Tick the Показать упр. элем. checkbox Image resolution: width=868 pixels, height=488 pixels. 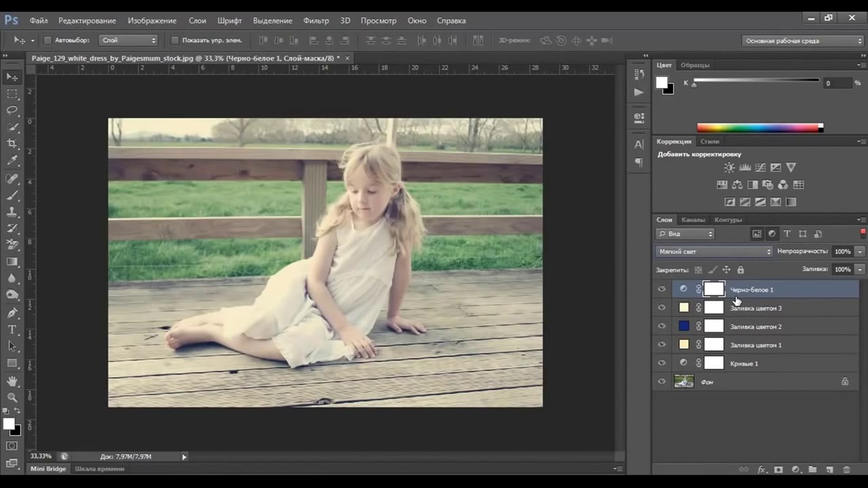pyautogui.click(x=175, y=41)
